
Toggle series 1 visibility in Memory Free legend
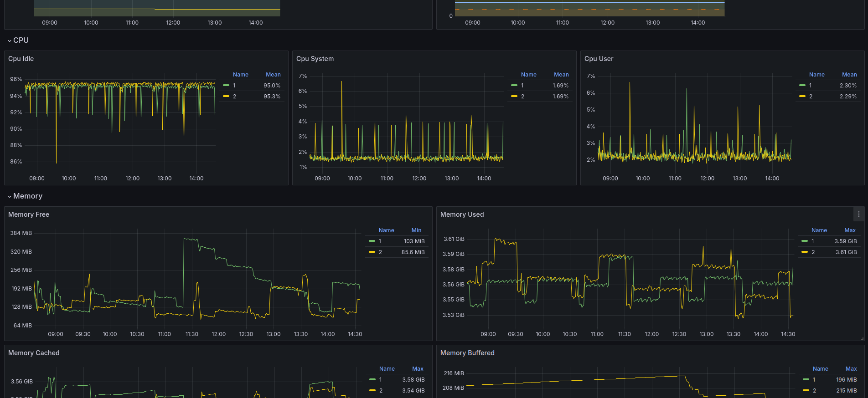(x=380, y=241)
